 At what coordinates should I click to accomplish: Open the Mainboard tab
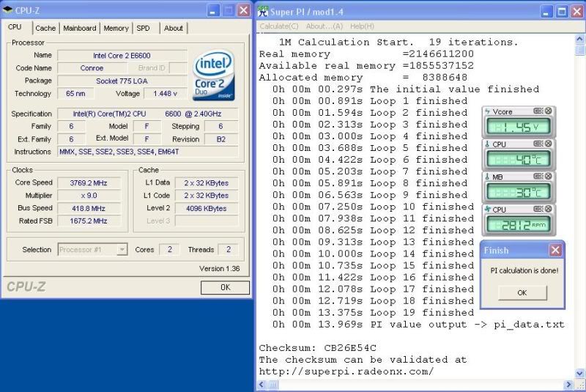click(x=80, y=28)
